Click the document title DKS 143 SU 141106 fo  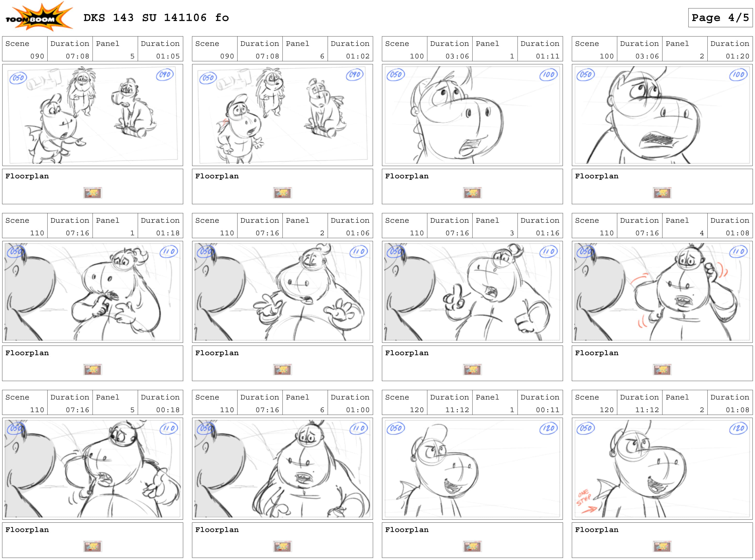(x=156, y=18)
